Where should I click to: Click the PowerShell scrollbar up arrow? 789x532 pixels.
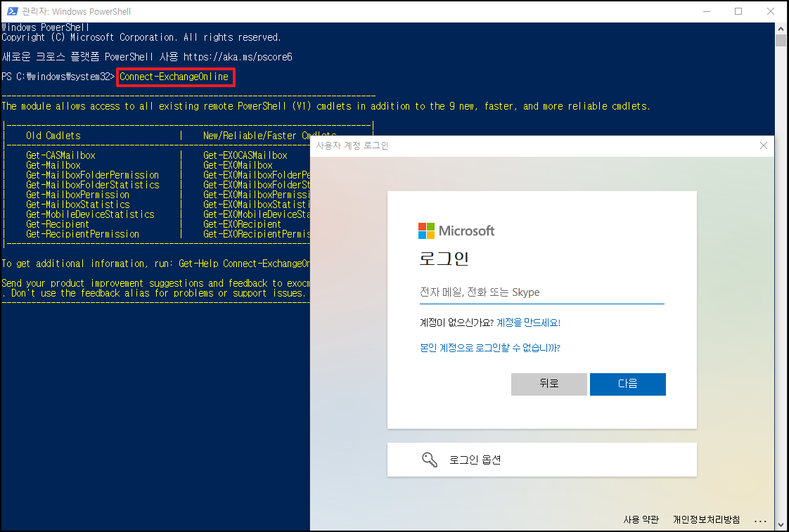point(781,27)
